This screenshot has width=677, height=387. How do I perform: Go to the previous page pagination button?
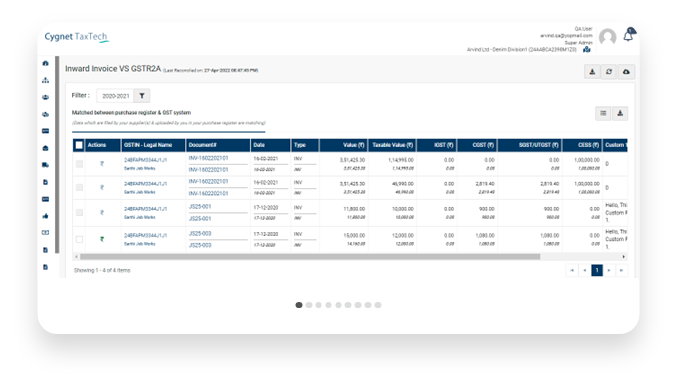click(585, 270)
